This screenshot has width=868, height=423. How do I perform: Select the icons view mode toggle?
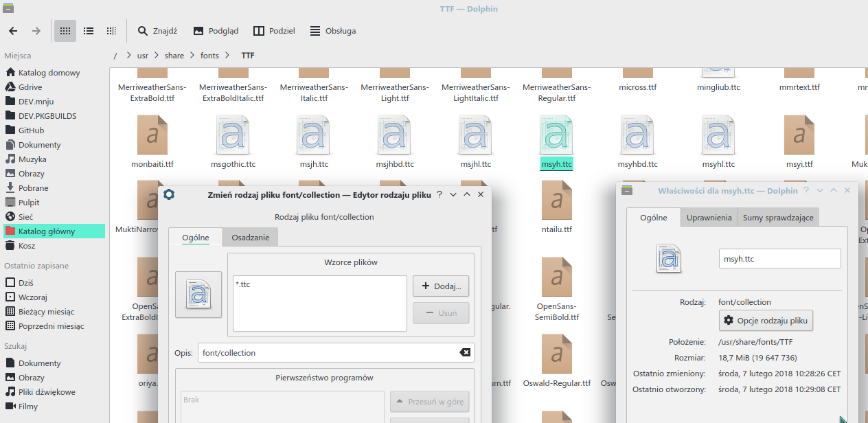click(65, 30)
